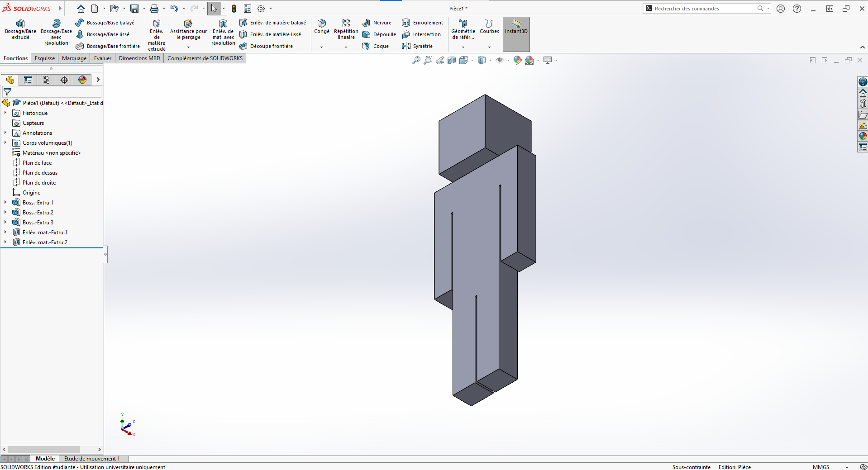Expand the Historique tree node
Image resolution: width=868 pixels, height=470 pixels.
(x=5, y=113)
